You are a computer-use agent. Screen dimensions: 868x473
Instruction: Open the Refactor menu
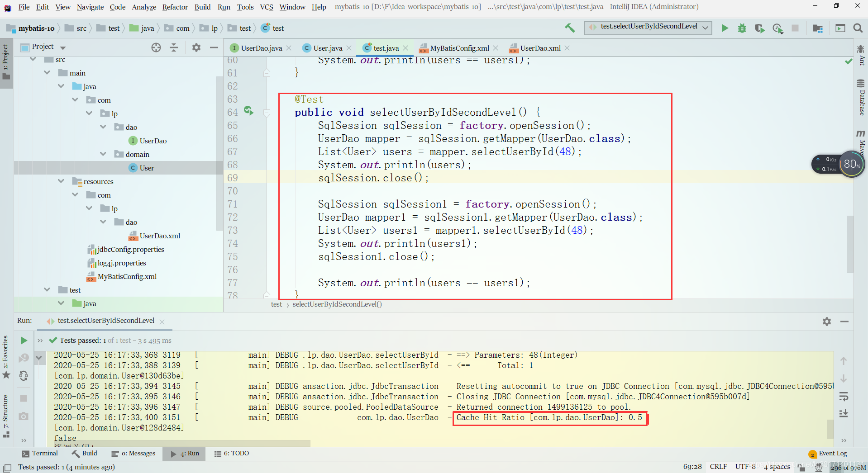(x=175, y=7)
